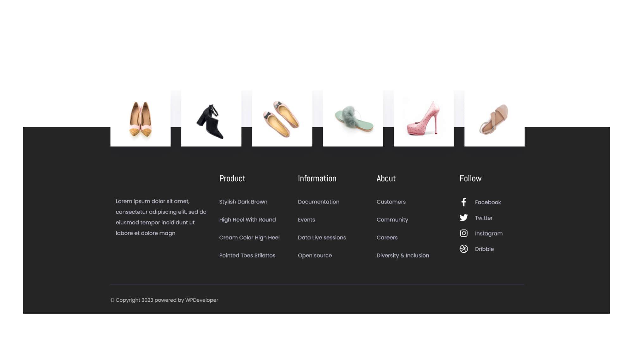Open the Stylish Dark Brown product page
The width and height of the screenshot is (633, 364).
coord(243,202)
